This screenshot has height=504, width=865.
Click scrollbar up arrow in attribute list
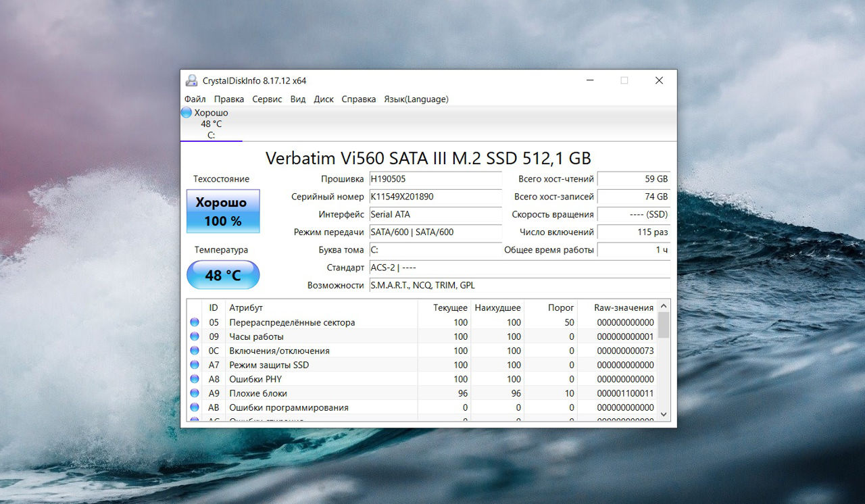point(664,305)
